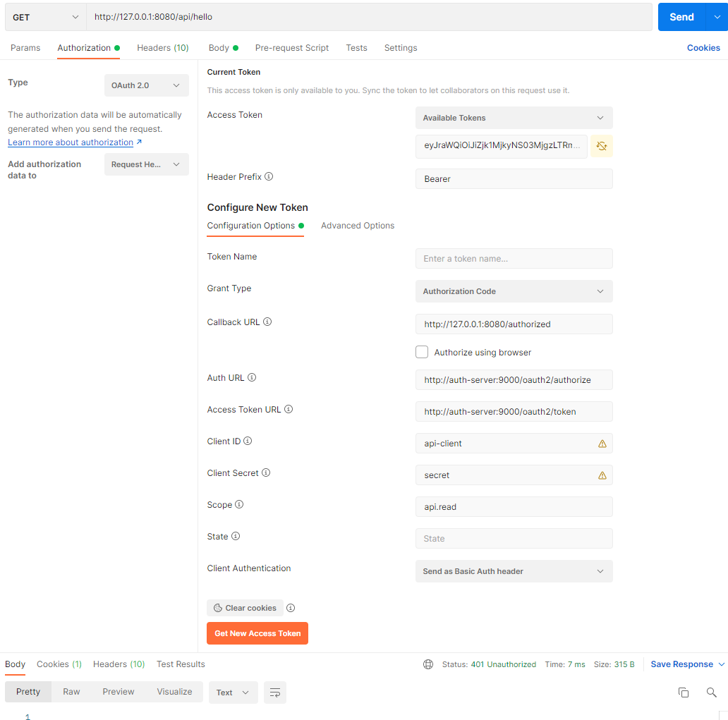Open the Pre-request Script tab

[292, 48]
